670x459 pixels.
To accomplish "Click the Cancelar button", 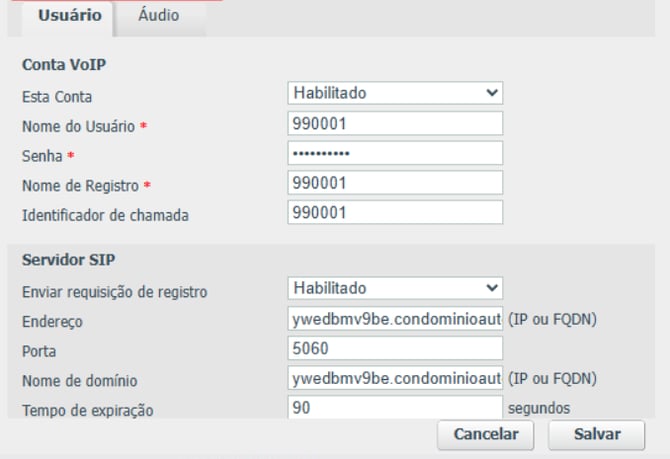I will [x=486, y=435].
